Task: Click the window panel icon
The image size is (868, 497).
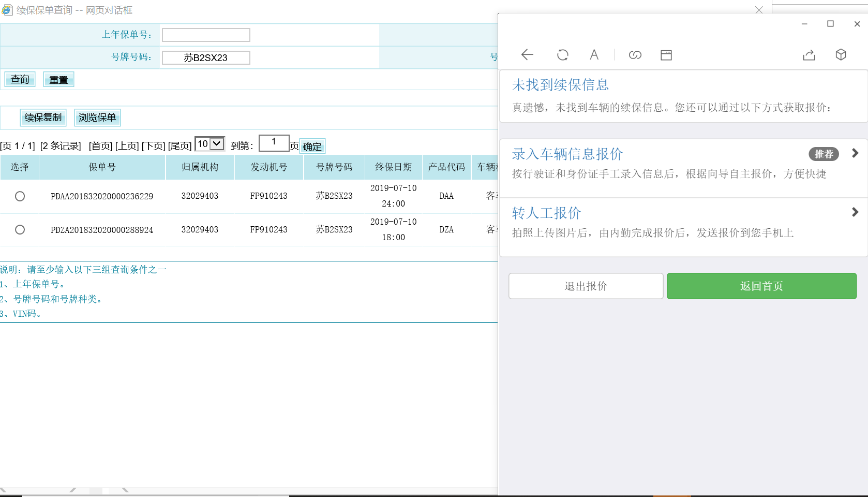Action: [x=666, y=55]
